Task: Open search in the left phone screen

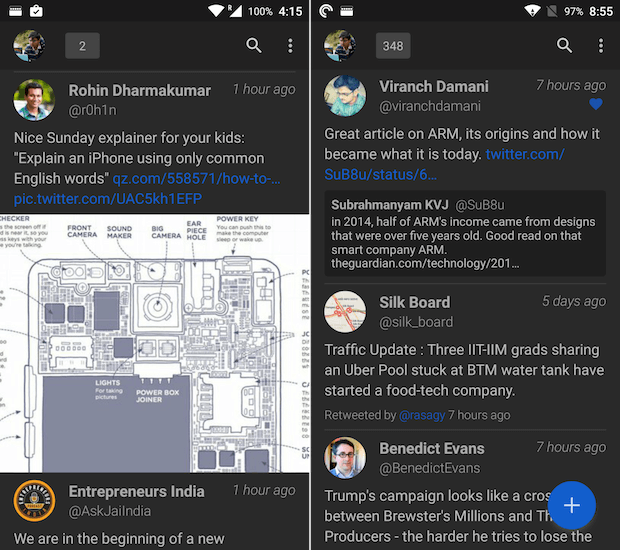Action: click(x=253, y=46)
